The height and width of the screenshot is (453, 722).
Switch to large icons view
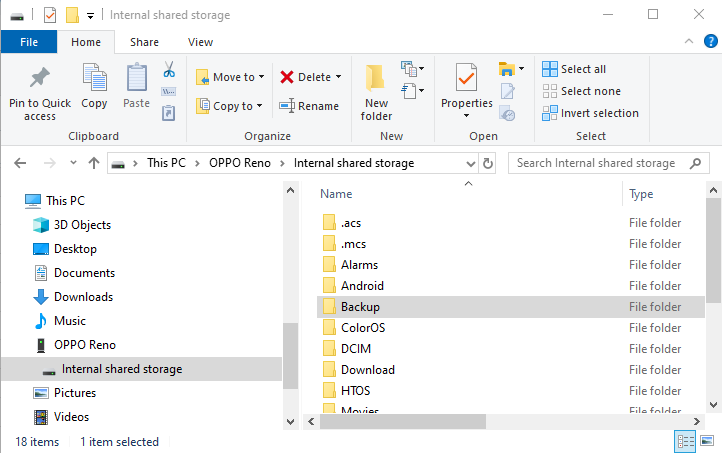coord(707,441)
